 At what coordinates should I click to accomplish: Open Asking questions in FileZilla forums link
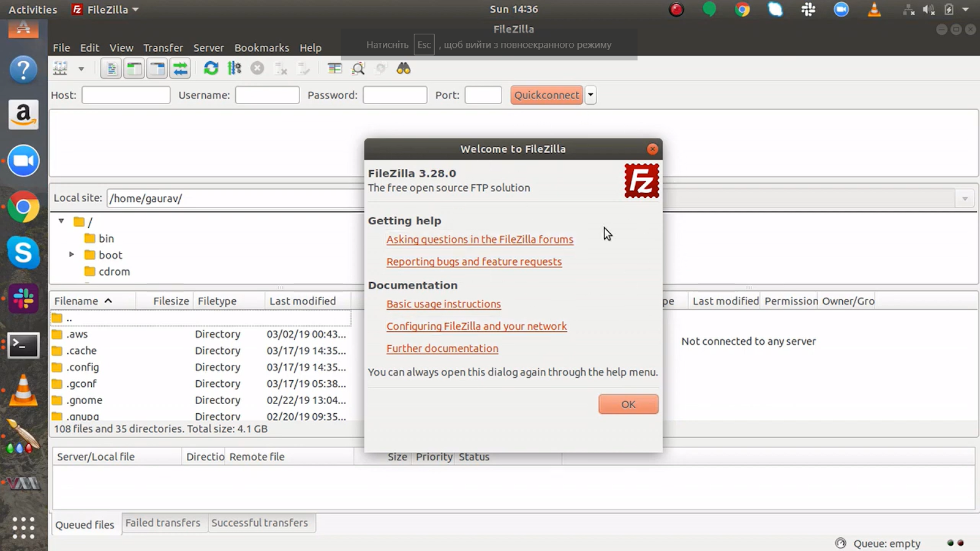click(480, 239)
